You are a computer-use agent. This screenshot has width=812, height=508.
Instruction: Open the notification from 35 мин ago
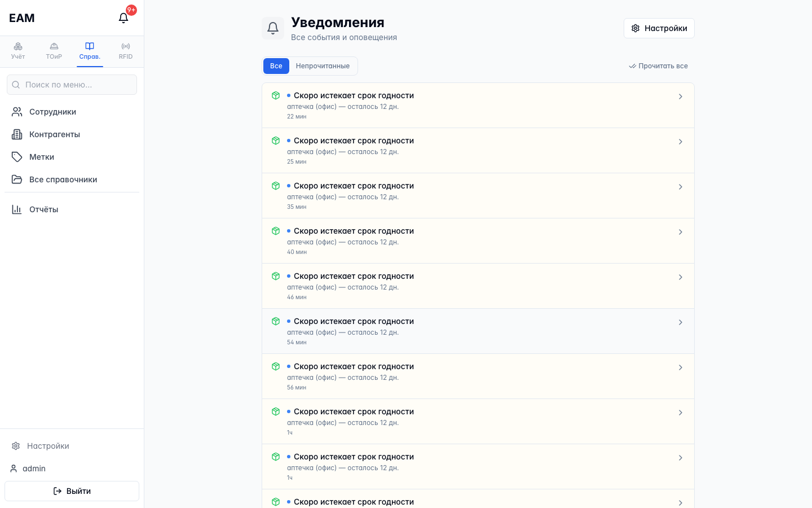(x=478, y=196)
